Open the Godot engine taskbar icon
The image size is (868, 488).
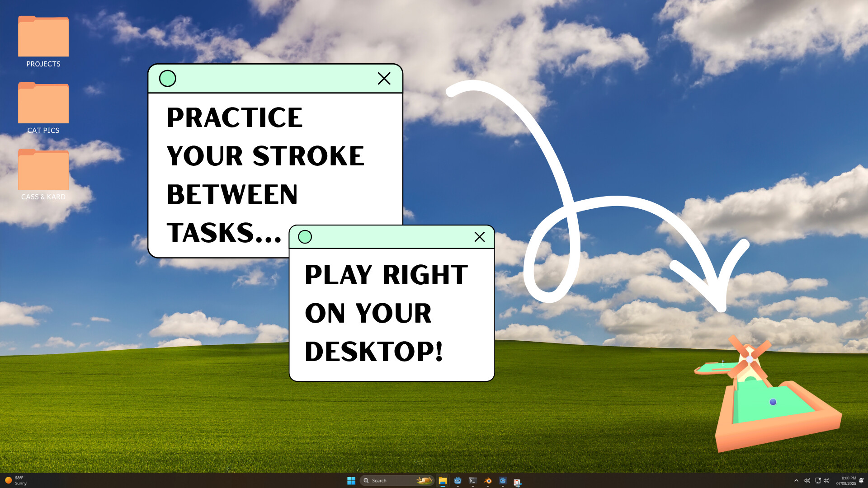pyautogui.click(x=458, y=480)
